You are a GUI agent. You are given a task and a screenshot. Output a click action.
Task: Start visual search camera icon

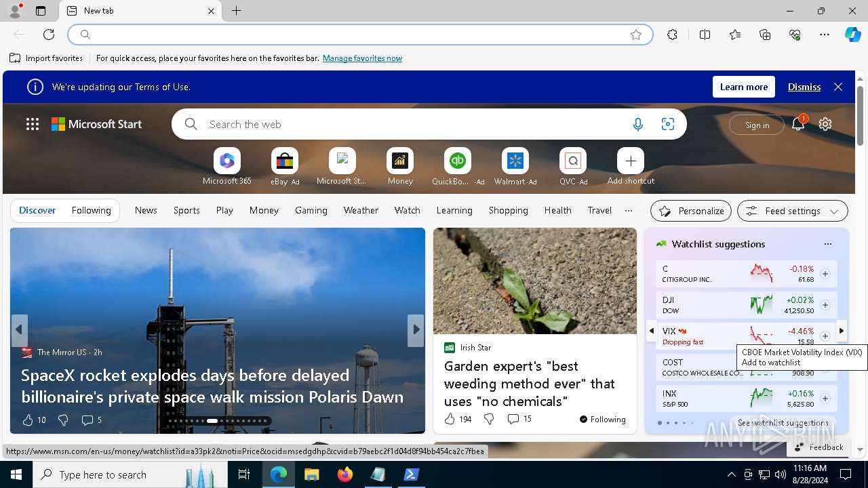[x=668, y=124]
